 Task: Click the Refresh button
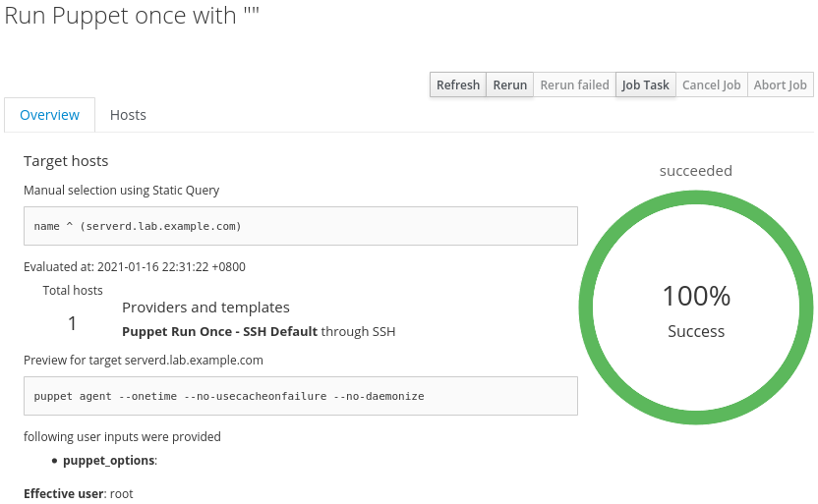(457, 84)
